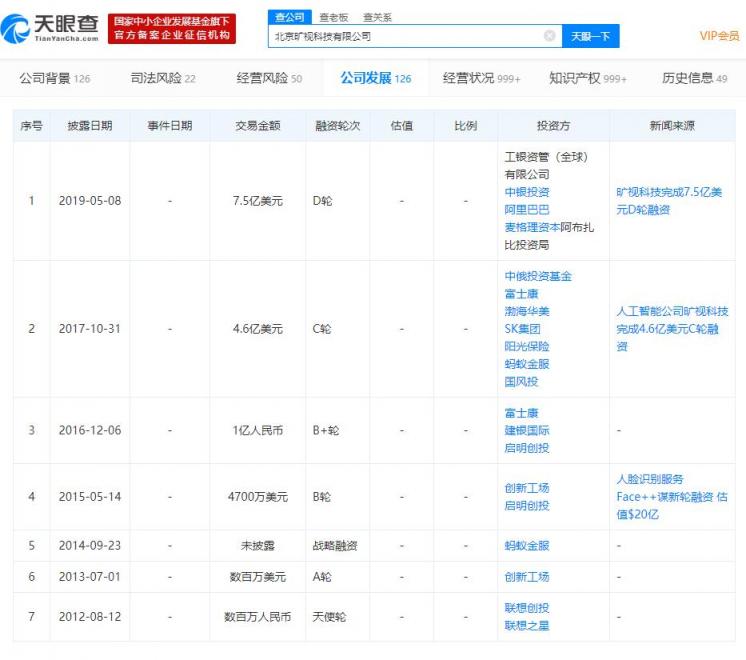Clear the search box text
Image resolution: width=746 pixels, height=660 pixels.
(549, 36)
